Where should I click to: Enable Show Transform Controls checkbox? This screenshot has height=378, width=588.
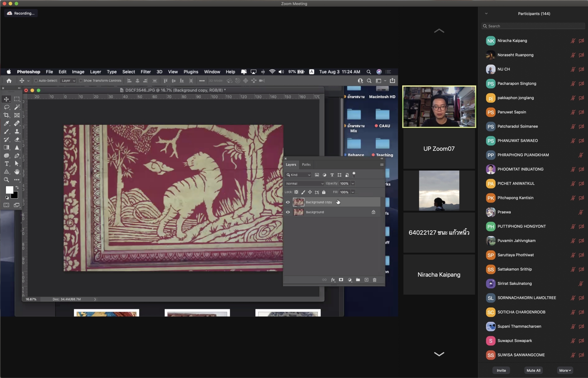pyautogui.click(x=81, y=81)
